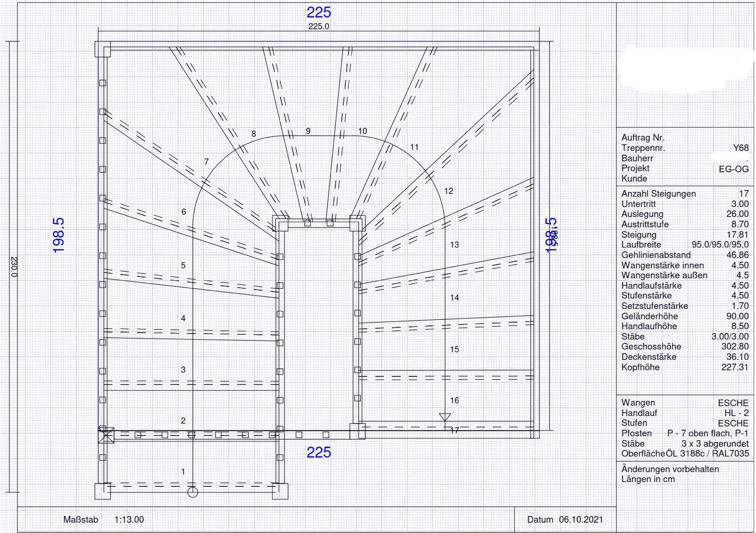Select the Gehlinienabstand value 46.86
The image size is (756, 533).
737,255
